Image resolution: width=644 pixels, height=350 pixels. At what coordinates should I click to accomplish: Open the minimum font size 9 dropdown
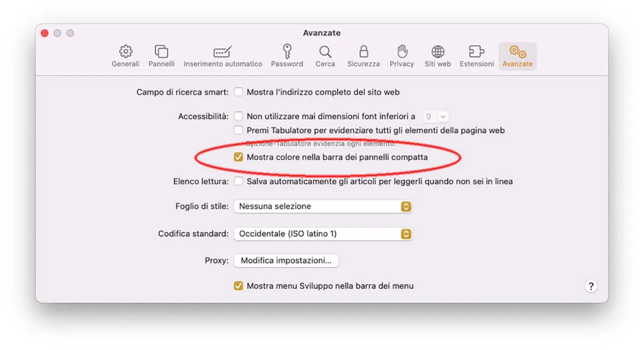point(436,116)
